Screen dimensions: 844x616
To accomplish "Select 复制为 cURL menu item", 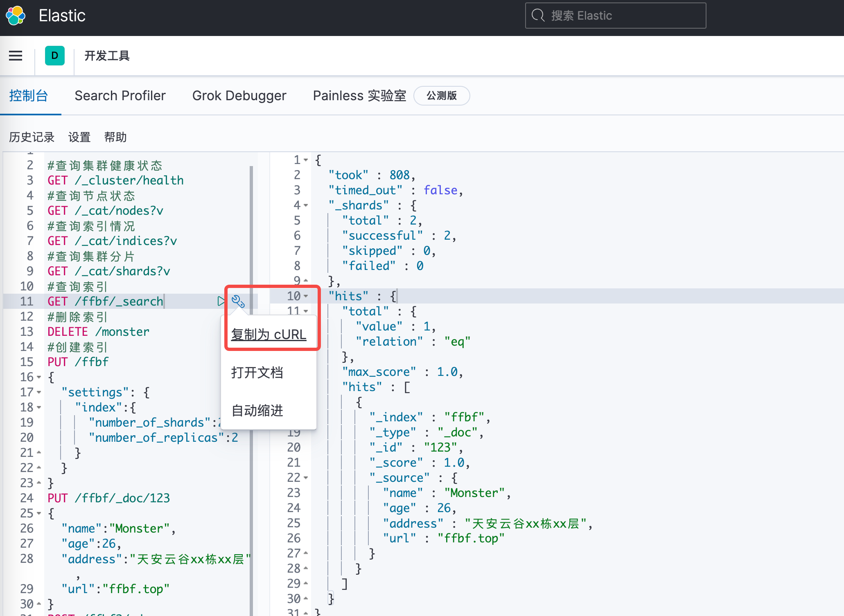I will tap(269, 335).
